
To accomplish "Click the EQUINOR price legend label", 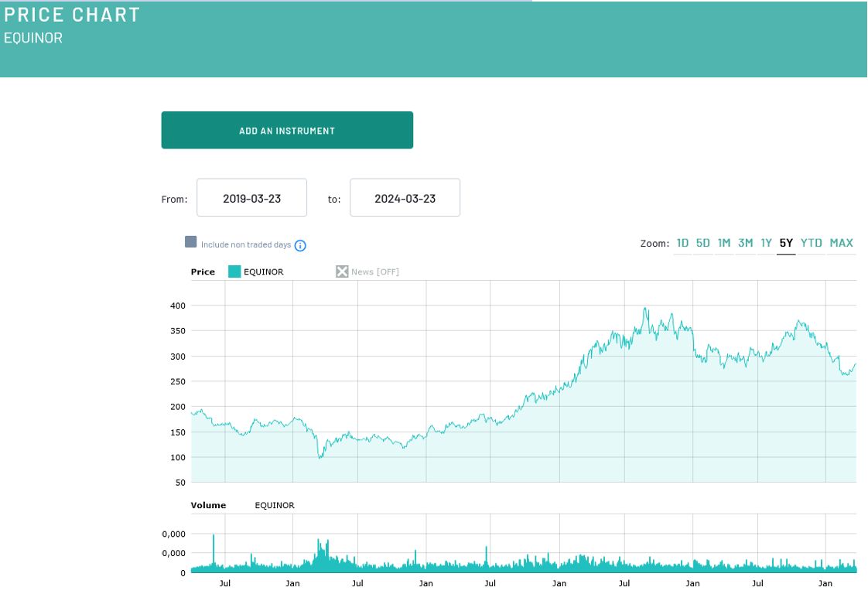I will coord(264,271).
